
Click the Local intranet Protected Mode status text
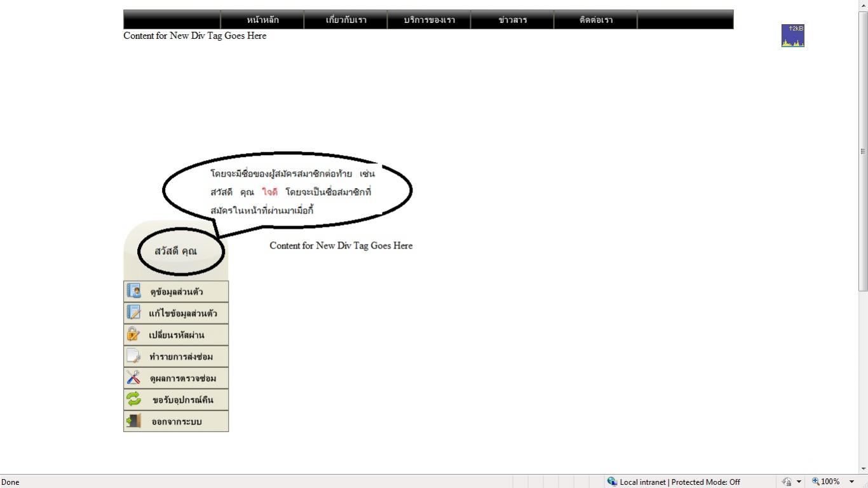(680, 482)
